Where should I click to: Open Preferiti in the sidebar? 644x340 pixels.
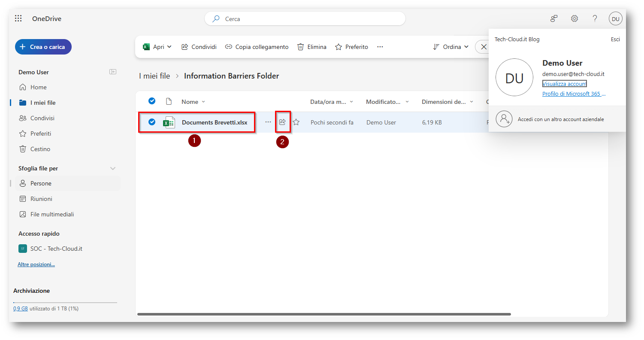[x=41, y=134]
